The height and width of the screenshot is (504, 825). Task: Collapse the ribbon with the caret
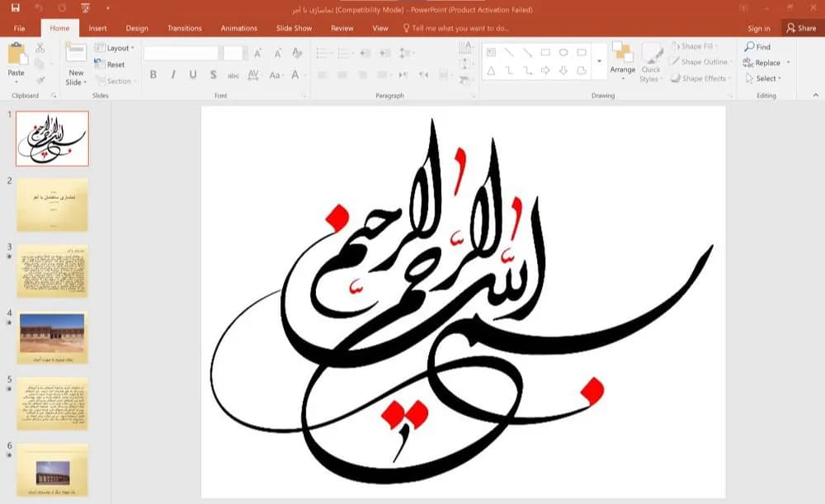point(816,95)
